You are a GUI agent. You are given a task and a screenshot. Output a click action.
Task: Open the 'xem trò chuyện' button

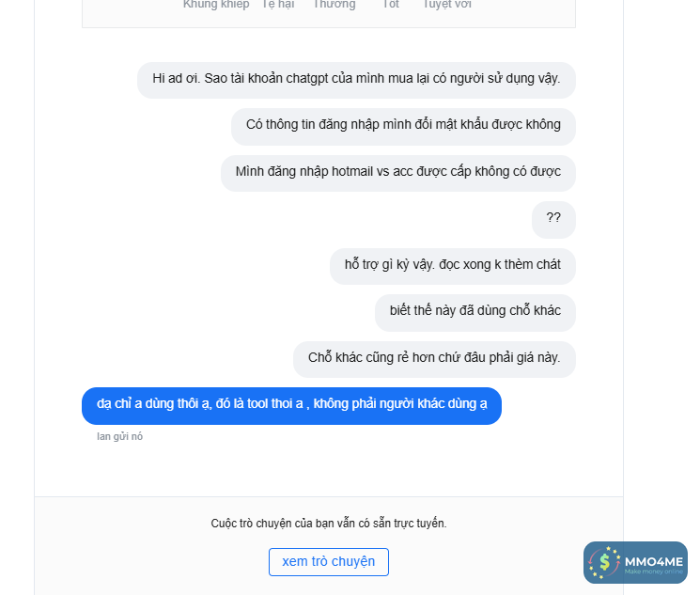(329, 562)
